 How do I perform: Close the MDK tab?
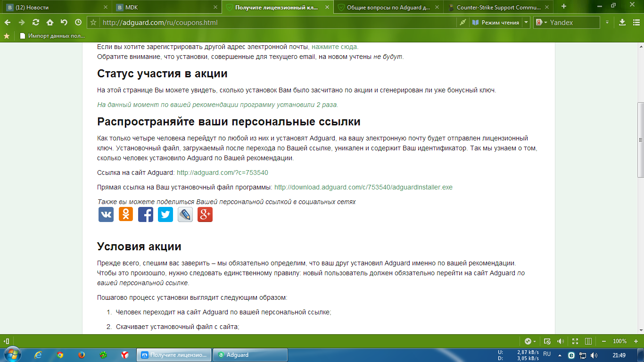tap(215, 7)
